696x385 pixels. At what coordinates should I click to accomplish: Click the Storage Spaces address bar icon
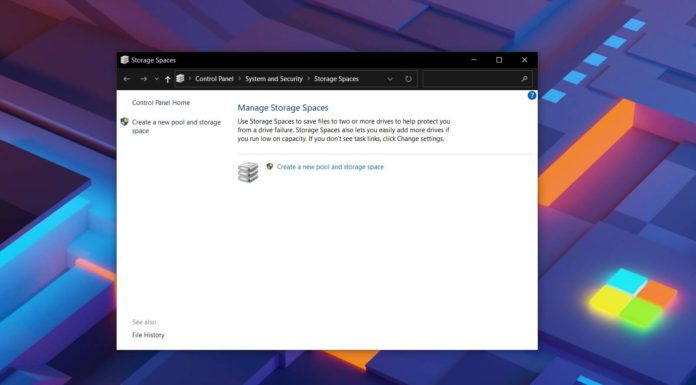[180, 79]
